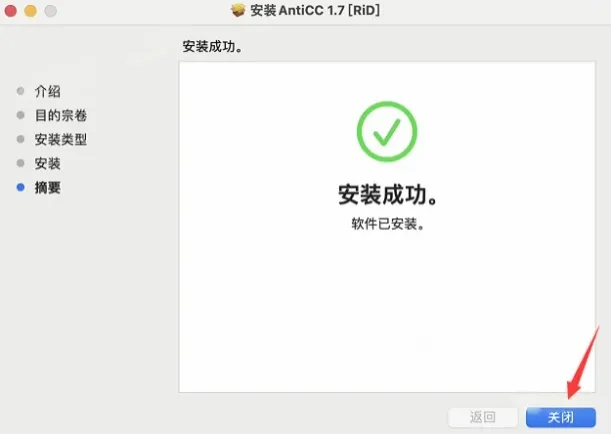Click the red close window button

click(x=11, y=11)
